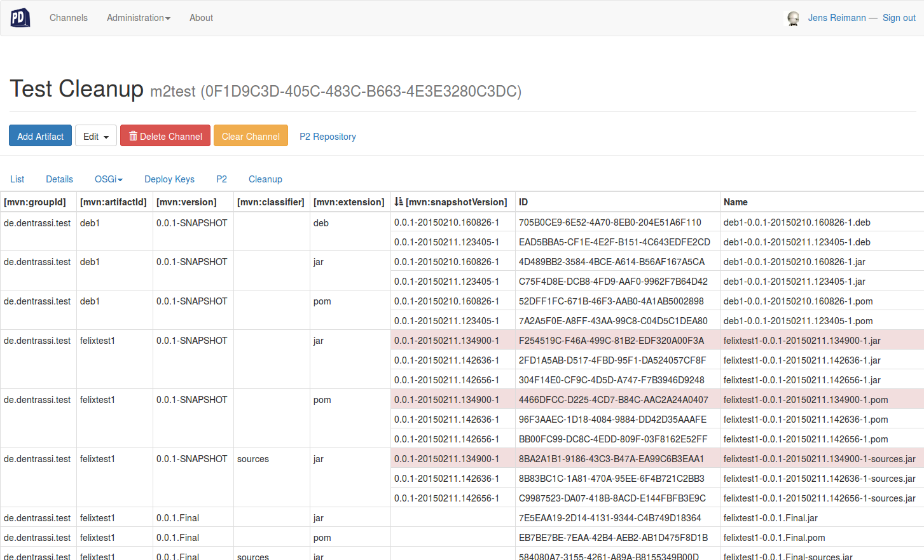Open the OSGi dropdown tab
Screen dimensions: 924x560
click(108, 179)
